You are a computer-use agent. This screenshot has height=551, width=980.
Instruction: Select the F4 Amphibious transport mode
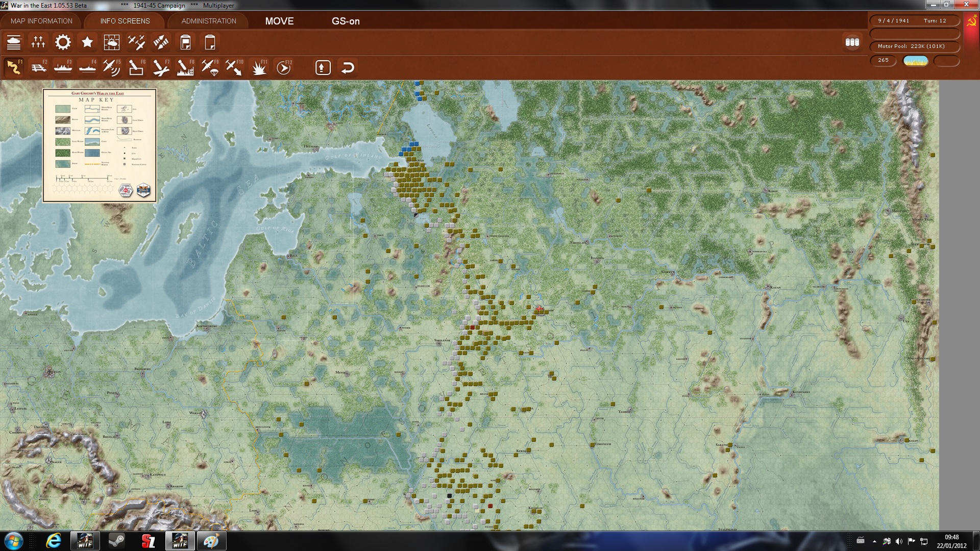(x=87, y=67)
